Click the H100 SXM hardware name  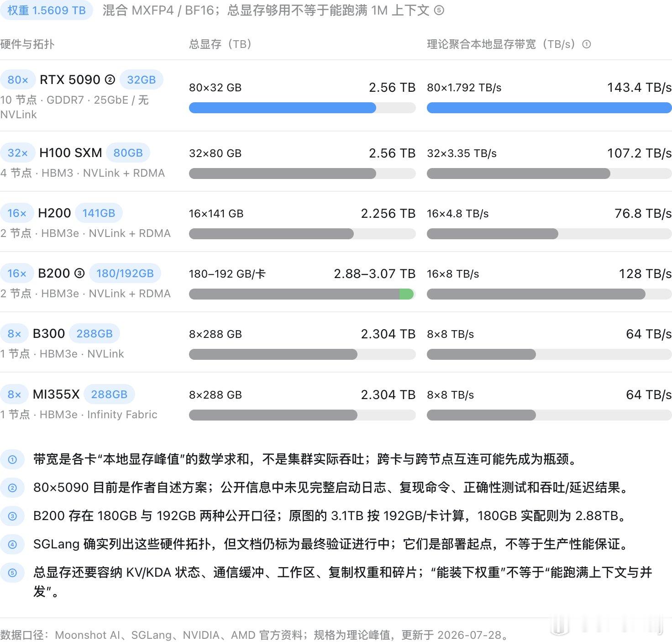coord(71,153)
